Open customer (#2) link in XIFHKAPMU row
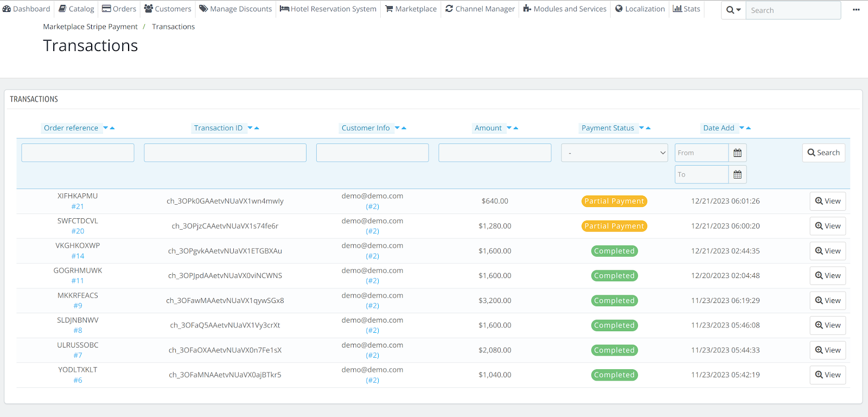This screenshot has height=417, width=868. pos(372,207)
